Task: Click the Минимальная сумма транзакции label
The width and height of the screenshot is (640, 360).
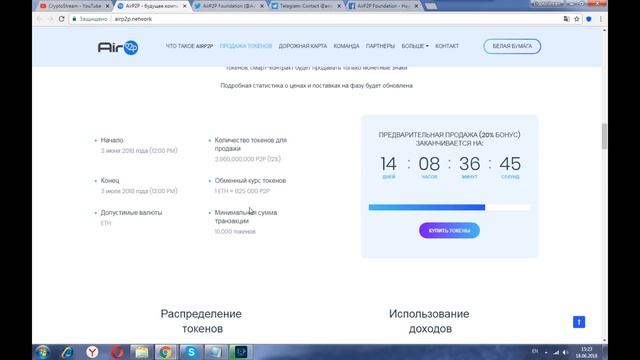Action: (x=246, y=217)
